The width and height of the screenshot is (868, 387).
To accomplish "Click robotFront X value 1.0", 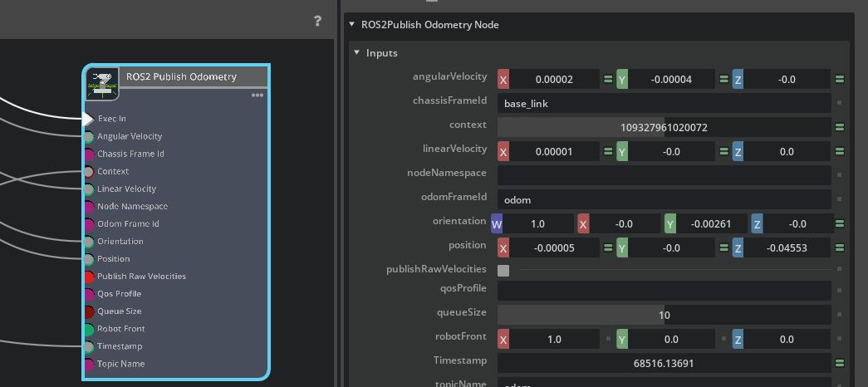I will point(554,340).
